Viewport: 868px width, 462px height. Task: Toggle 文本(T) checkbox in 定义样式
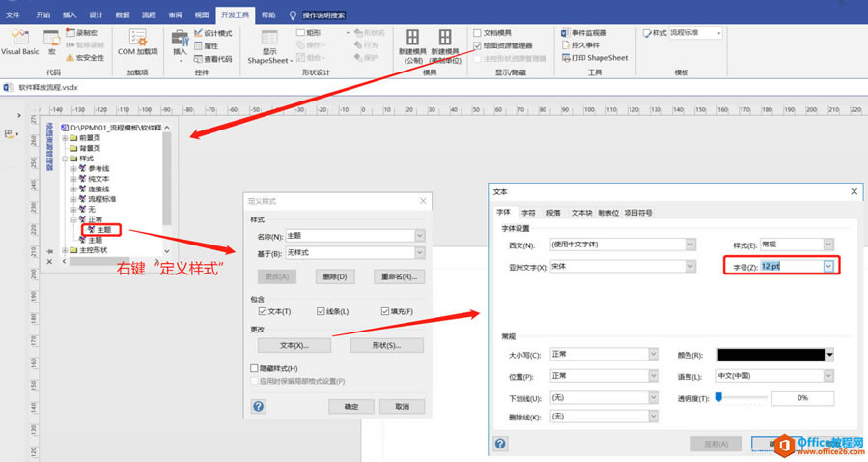click(x=263, y=311)
